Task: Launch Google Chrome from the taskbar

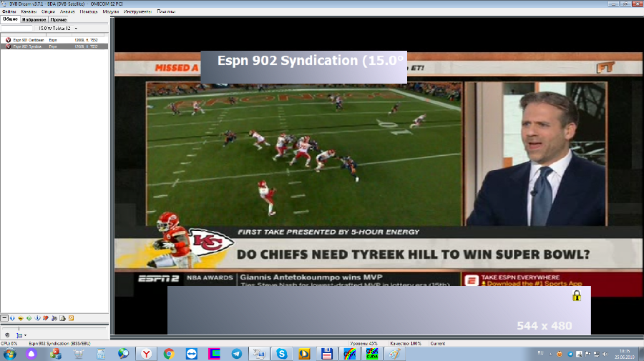Action: [x=169, y=353]
